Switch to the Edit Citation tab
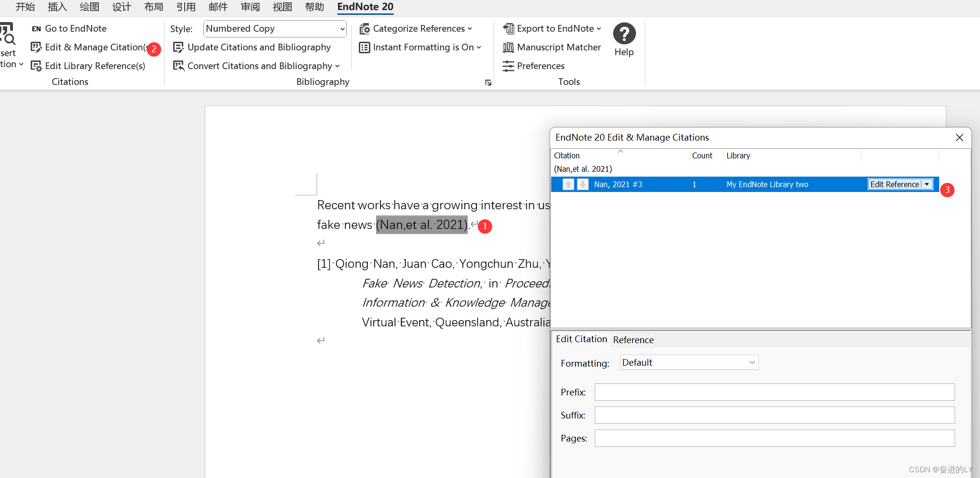The width and height of the screenshot is (980, 478). click(x=581, y=339)
